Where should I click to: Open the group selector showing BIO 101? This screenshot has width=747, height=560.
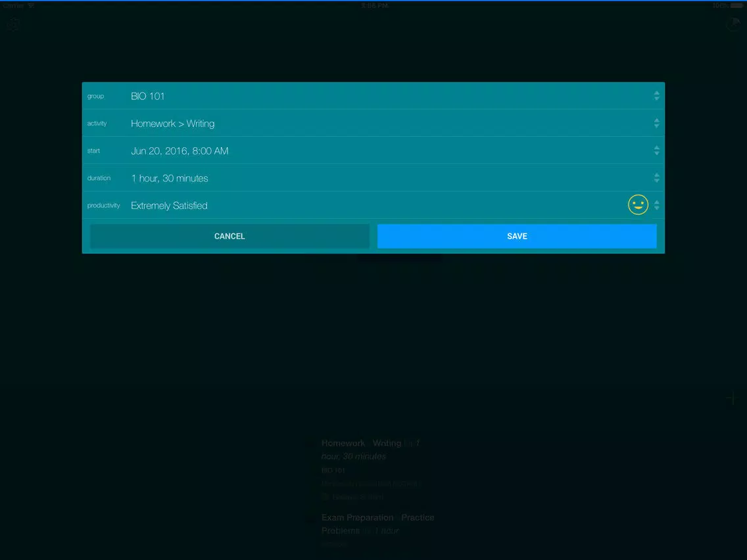pyautogui.click(x=373, y=96)
